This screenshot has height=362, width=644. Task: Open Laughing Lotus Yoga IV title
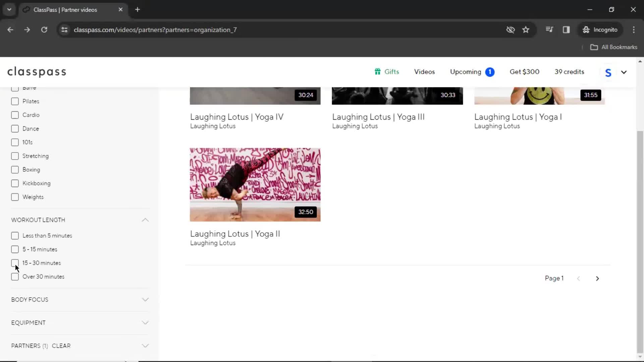point(237,117)
